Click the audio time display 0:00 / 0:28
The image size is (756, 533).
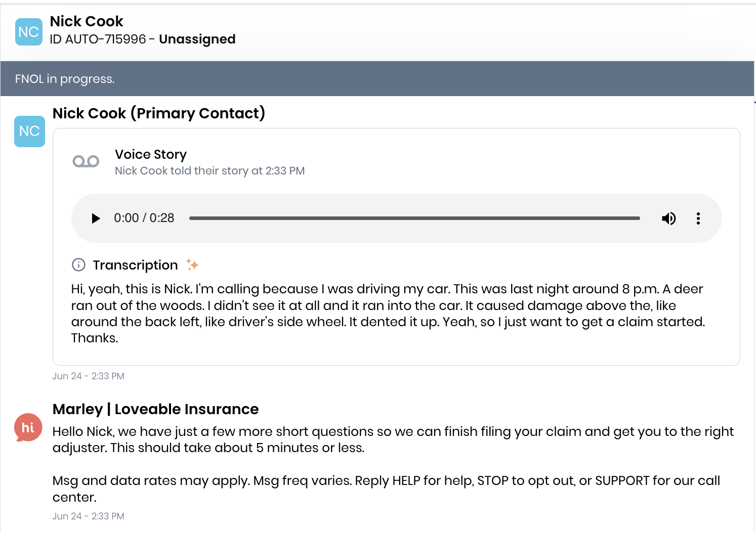[144, 218]
